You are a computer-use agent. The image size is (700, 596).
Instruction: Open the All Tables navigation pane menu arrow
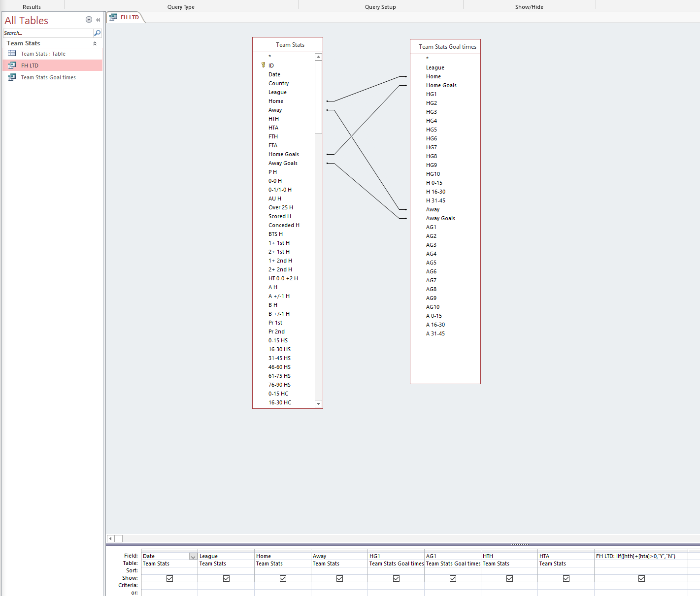89,20
